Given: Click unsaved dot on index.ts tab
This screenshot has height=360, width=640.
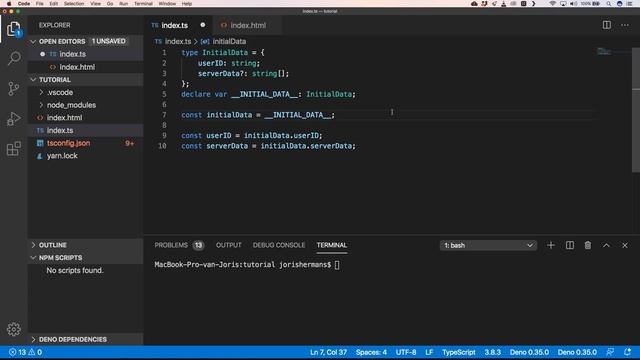Looking at the screenshot, I should (x=202, y=25).
